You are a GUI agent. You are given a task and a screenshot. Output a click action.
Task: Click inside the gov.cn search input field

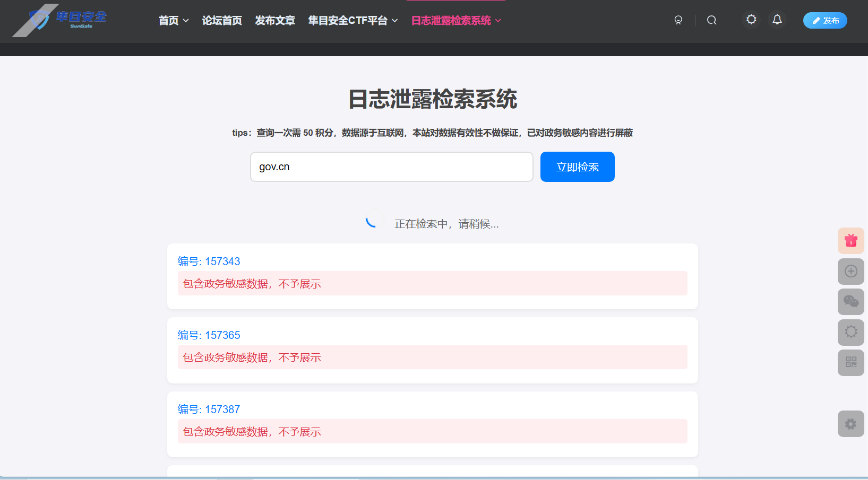[391, 167]
